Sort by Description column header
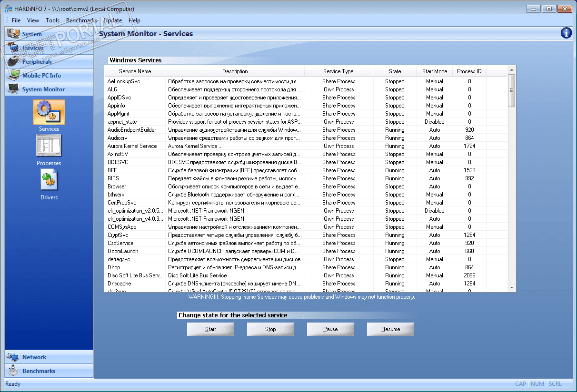 click(235, 71)
